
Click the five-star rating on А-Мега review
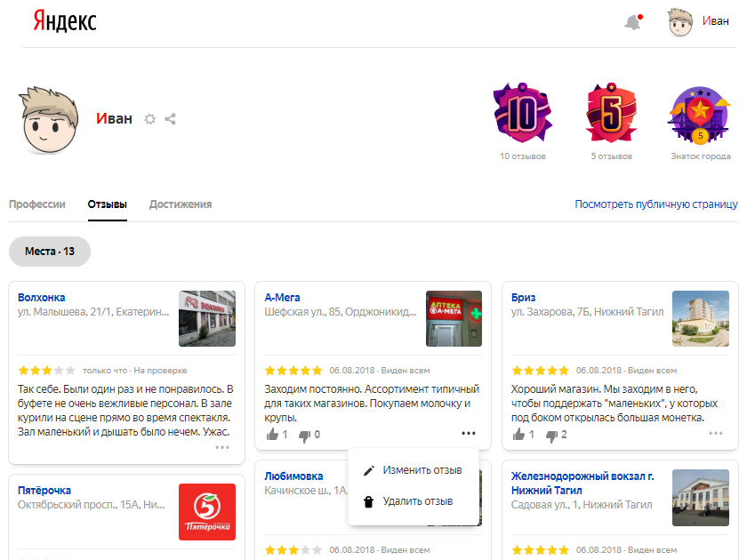[x=293, y=371]
